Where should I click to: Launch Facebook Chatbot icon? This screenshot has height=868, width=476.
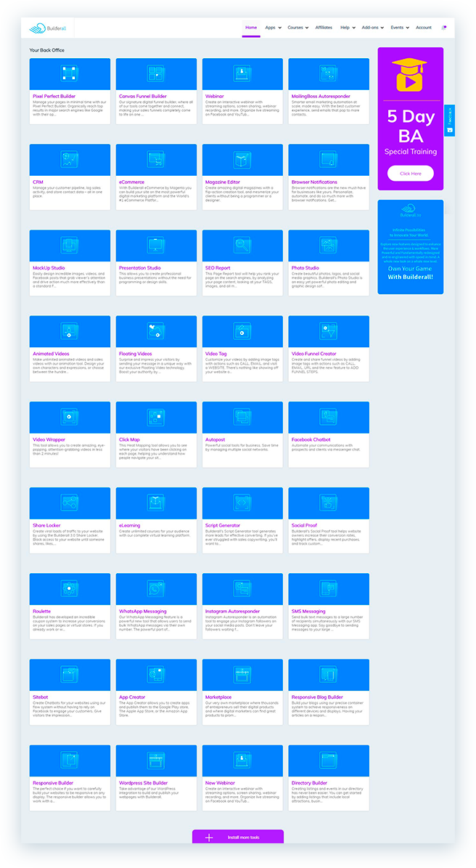[x=329, y=416]
